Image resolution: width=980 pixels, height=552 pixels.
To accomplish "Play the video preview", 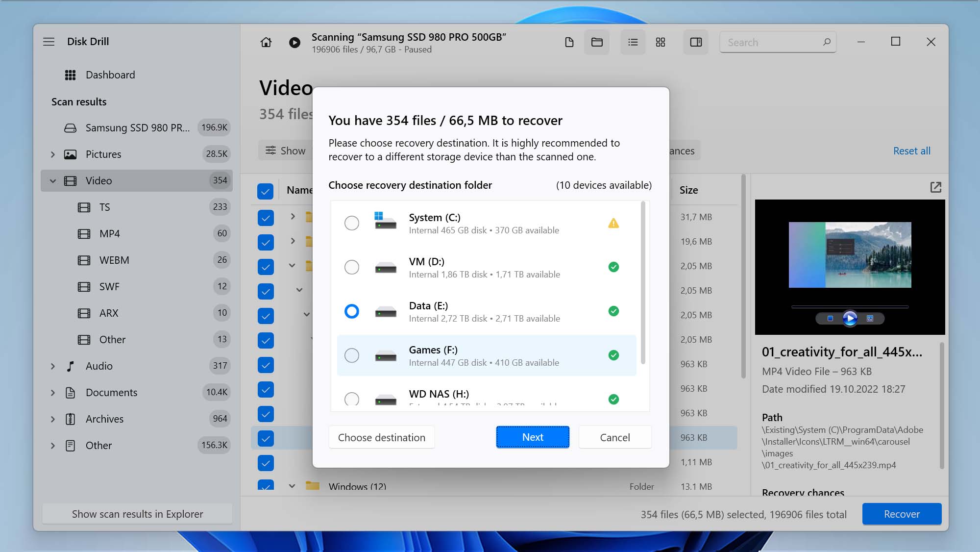I will pyautogui.click(x=850, y=319).
